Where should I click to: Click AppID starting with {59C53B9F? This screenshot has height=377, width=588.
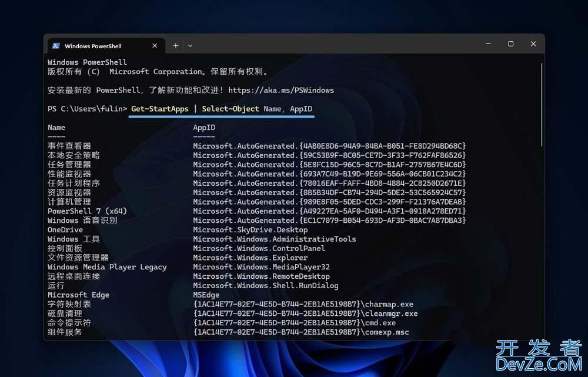(x=330, y=155)
